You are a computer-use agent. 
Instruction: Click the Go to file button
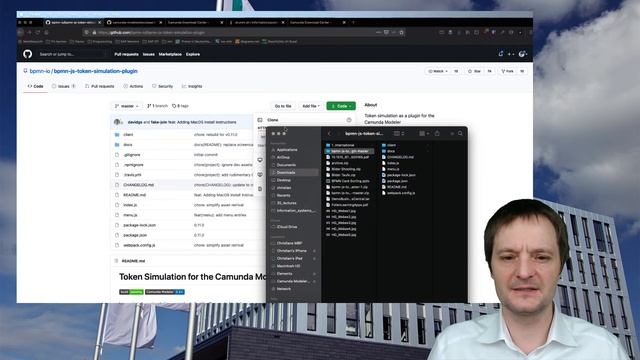[x=283, y=106]
